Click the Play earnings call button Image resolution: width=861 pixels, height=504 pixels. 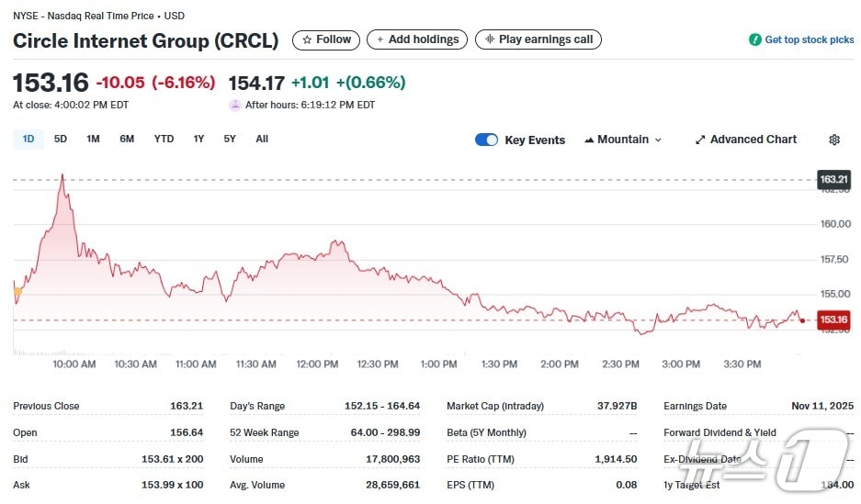click(x=538, y=40)
